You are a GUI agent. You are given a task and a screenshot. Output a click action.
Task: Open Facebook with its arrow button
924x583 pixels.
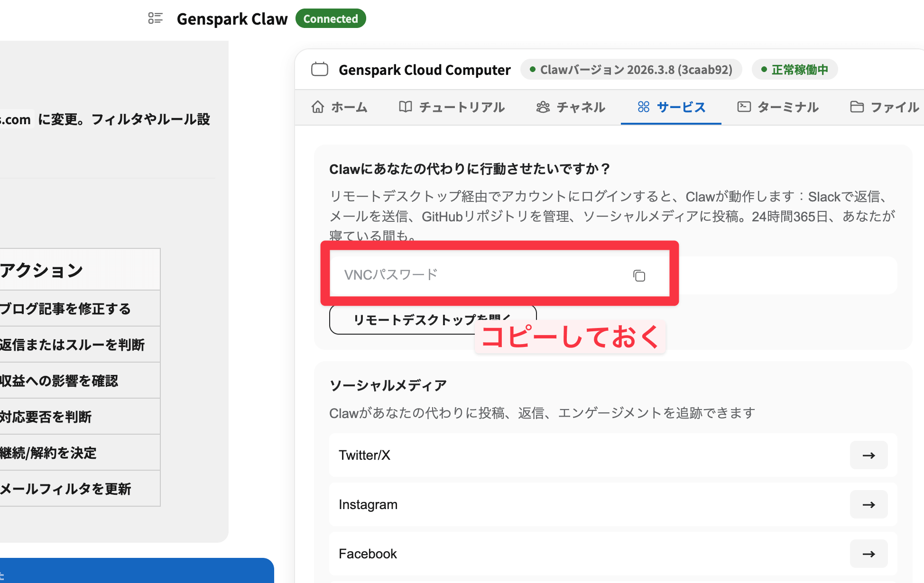(x=869, y=554)
